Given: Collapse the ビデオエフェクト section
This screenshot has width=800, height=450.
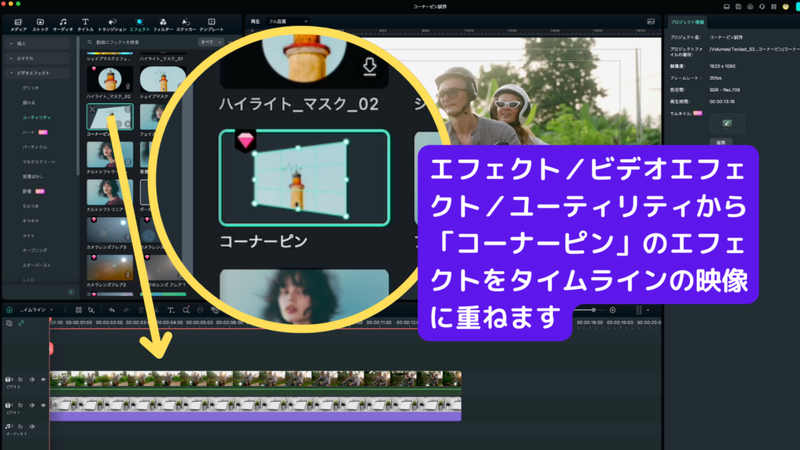Looking at the screenshot, I should click(37, 73).
